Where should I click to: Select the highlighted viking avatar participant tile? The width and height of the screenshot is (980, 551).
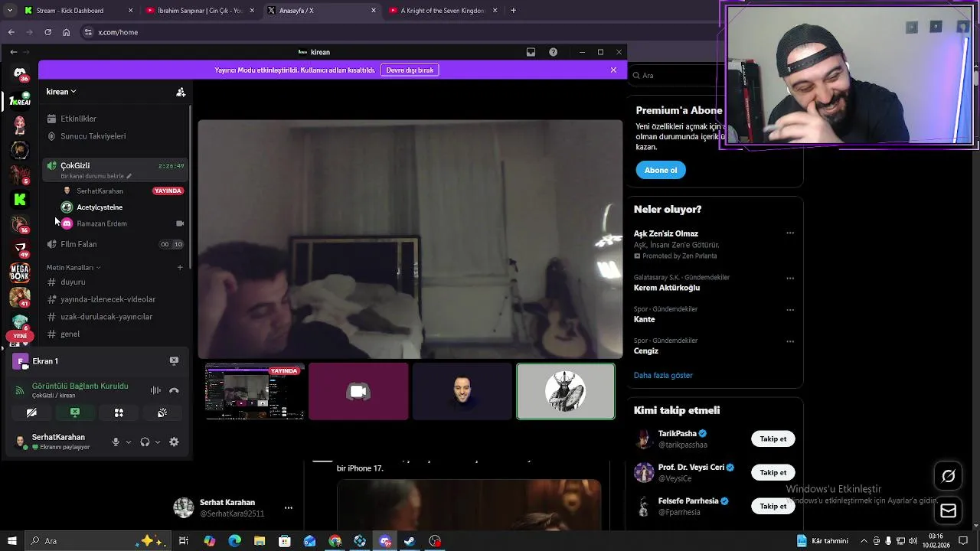566,392
